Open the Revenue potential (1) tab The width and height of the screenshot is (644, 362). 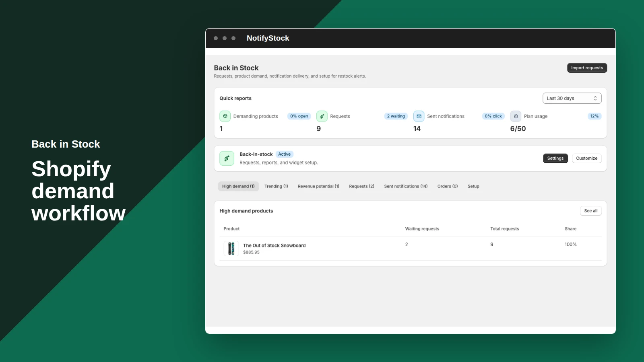[318, 186]
